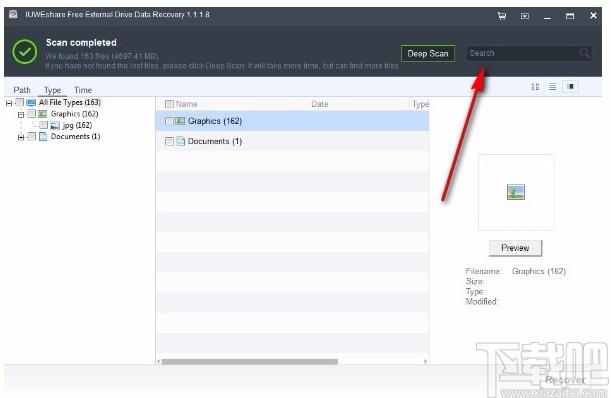
Task: Click Graphics folder icon in file list
Action: point(180,121)
